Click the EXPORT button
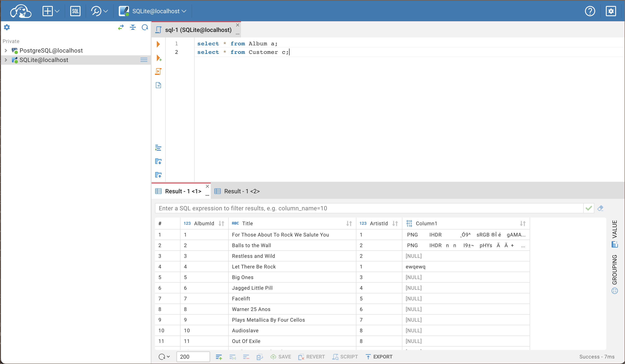This screenshot has width=625, height=364. 379,357
